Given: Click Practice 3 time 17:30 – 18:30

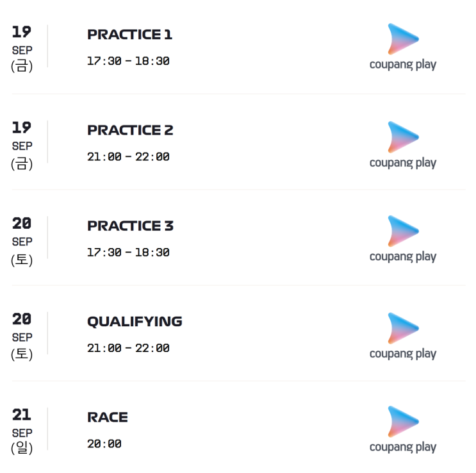Looking at the screenshot, I should coord(128,253).
